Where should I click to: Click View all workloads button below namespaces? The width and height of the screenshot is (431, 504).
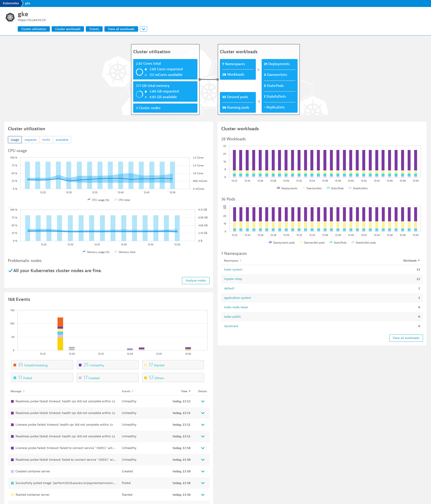tap(406, 338)
